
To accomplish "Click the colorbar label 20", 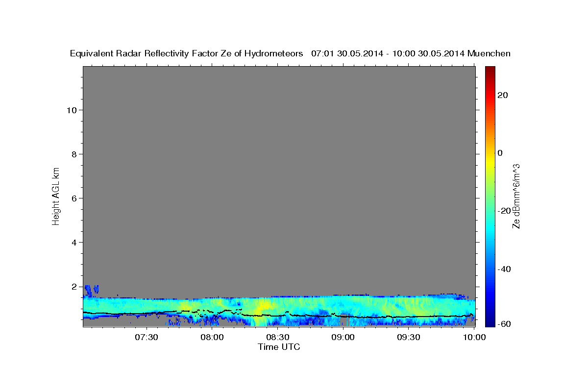I will point(504,95).
